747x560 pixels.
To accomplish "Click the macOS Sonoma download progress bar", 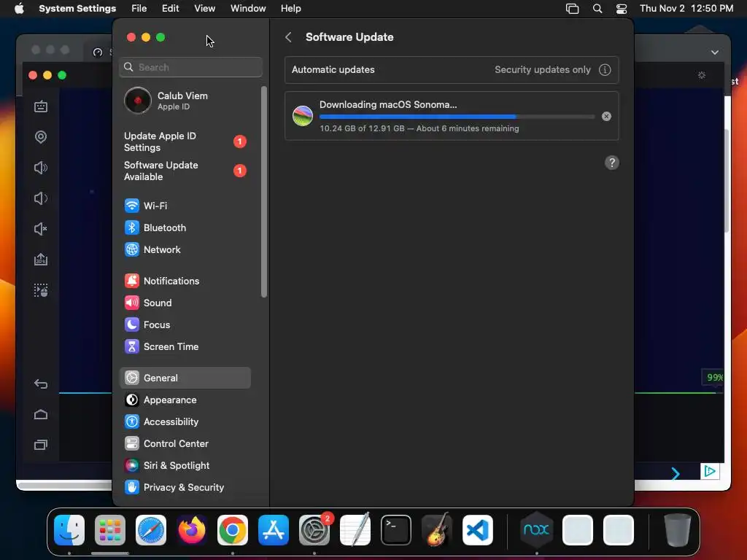I will [x=457, y=117].
